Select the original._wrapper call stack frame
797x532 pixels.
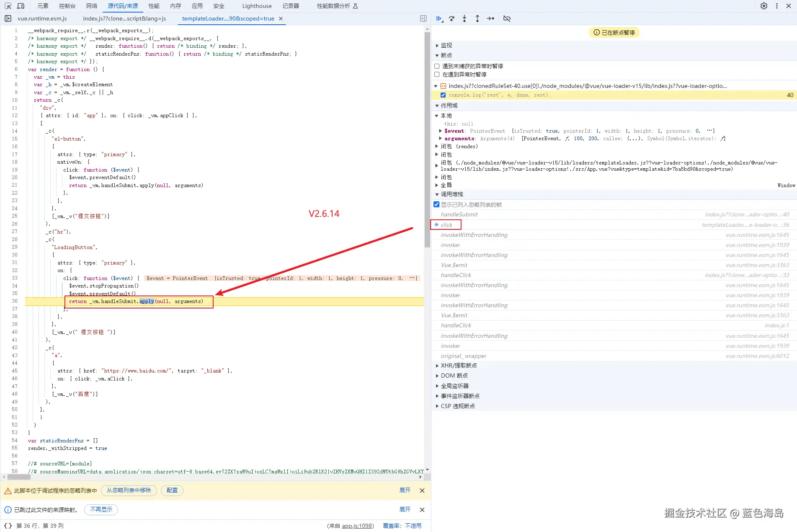click(x=614, y=356)
